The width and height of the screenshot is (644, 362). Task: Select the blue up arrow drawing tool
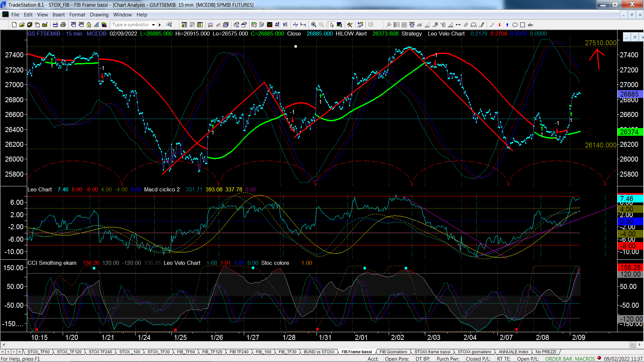pos(507,25)
